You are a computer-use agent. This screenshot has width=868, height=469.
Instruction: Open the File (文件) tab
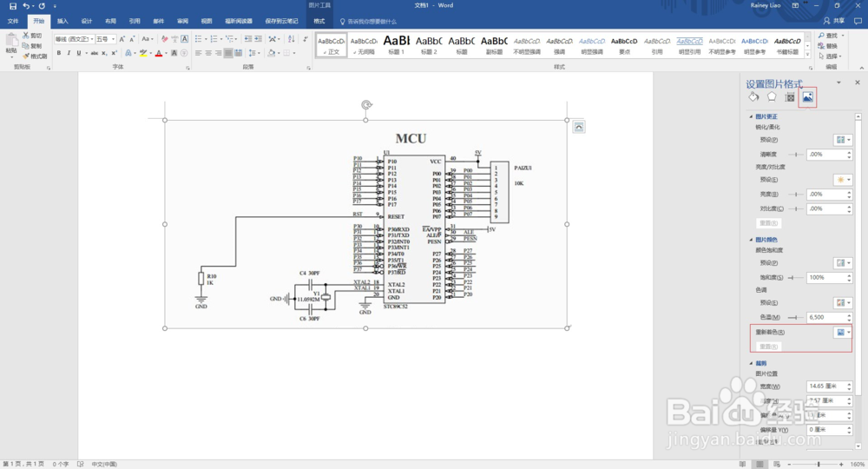13,21
